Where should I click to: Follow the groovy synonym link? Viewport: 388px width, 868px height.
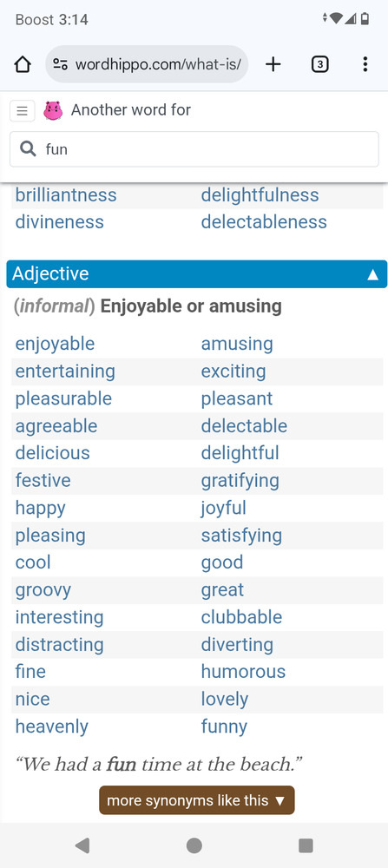pos(43,590)
